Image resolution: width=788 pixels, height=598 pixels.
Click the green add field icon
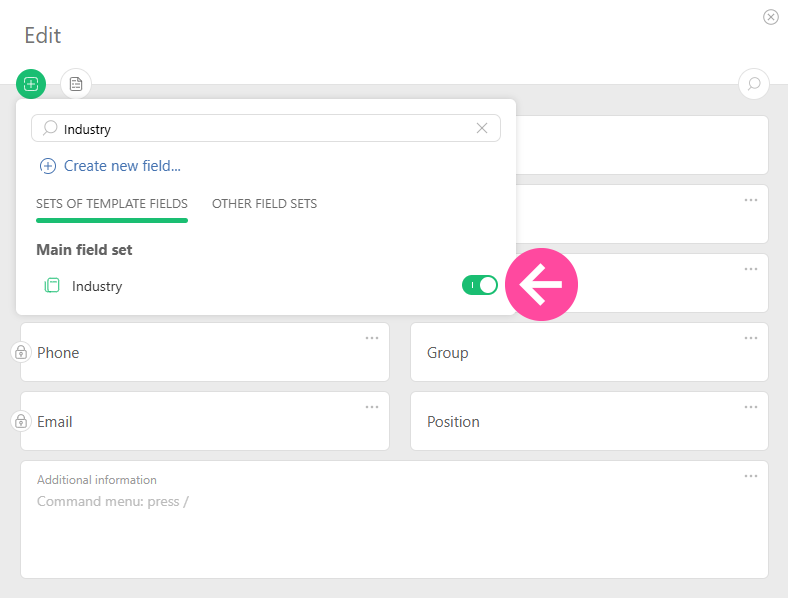pyautogui.click(x=31, y=84)
